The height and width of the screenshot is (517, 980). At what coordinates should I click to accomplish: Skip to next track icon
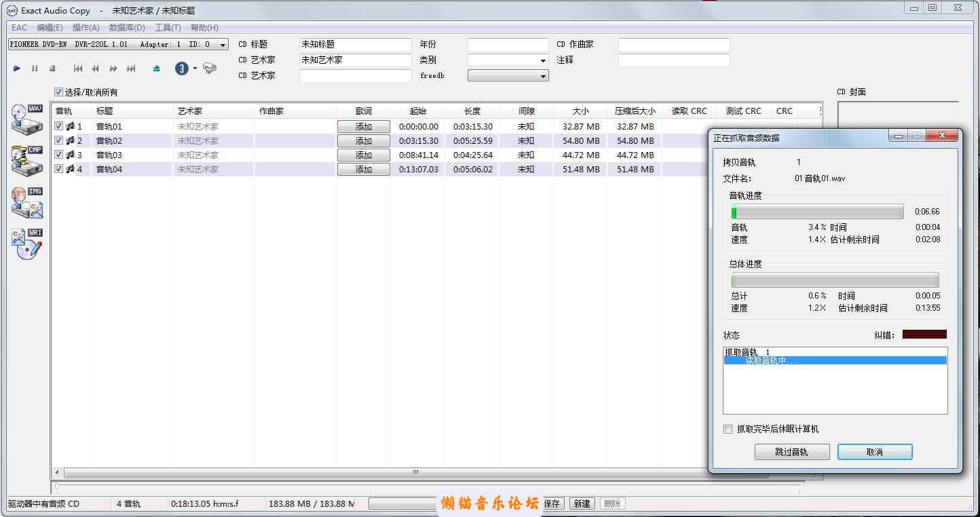point(131,69)
